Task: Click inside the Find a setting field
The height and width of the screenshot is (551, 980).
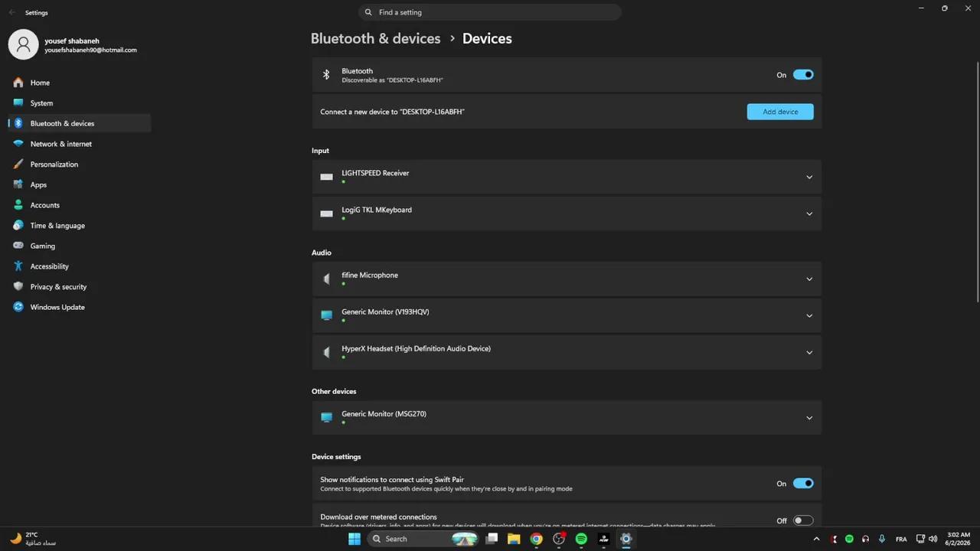Action: tap(490, 12)
